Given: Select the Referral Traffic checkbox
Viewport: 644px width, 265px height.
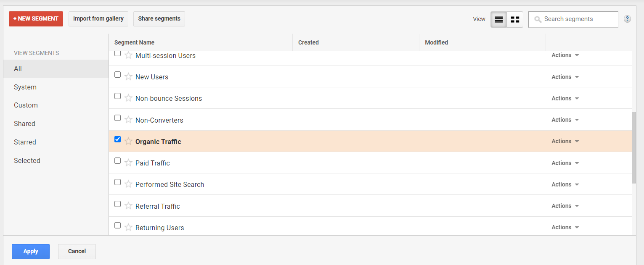Looking at the screenshot, I should 118,204.
